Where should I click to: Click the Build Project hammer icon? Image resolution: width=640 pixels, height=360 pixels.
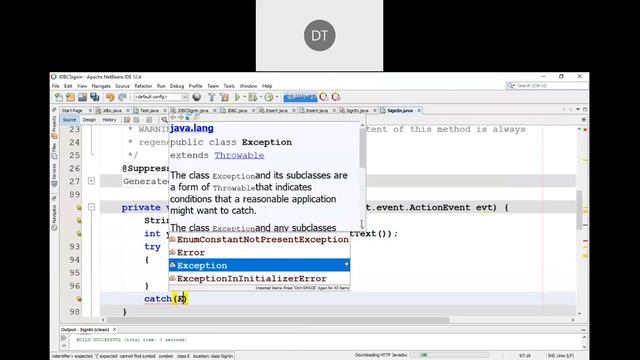tap(211, 97)
